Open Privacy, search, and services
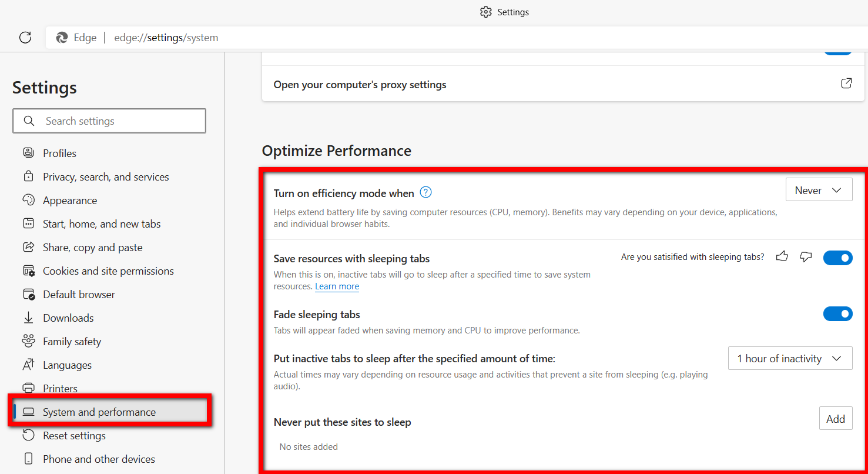868x474 pixels. (x=106, y=176)
